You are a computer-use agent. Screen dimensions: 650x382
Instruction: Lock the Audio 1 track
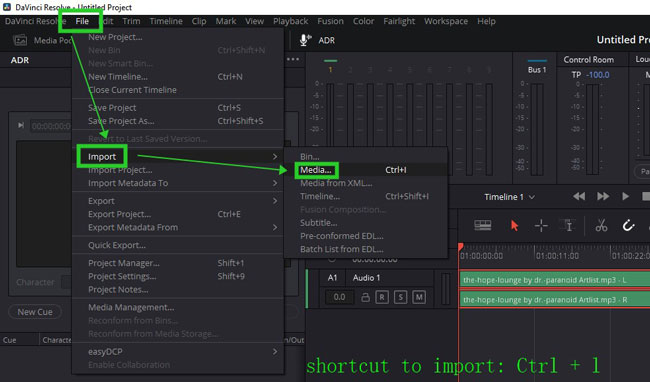(x=365, y=297)
